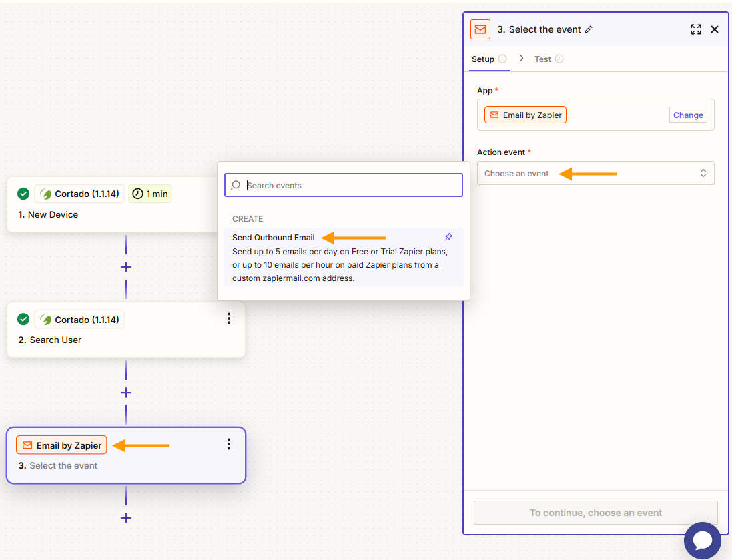Click the Send Outbound Email description text
This screenshot has height=560, width=732.
tap(340, 265)
